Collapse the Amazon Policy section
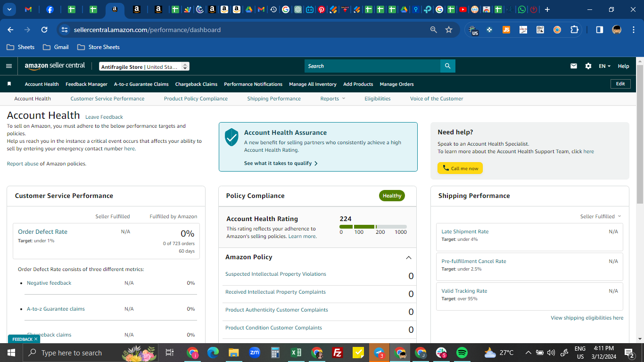The height and width of the screenshot is (362, 644). click(409, 257)
